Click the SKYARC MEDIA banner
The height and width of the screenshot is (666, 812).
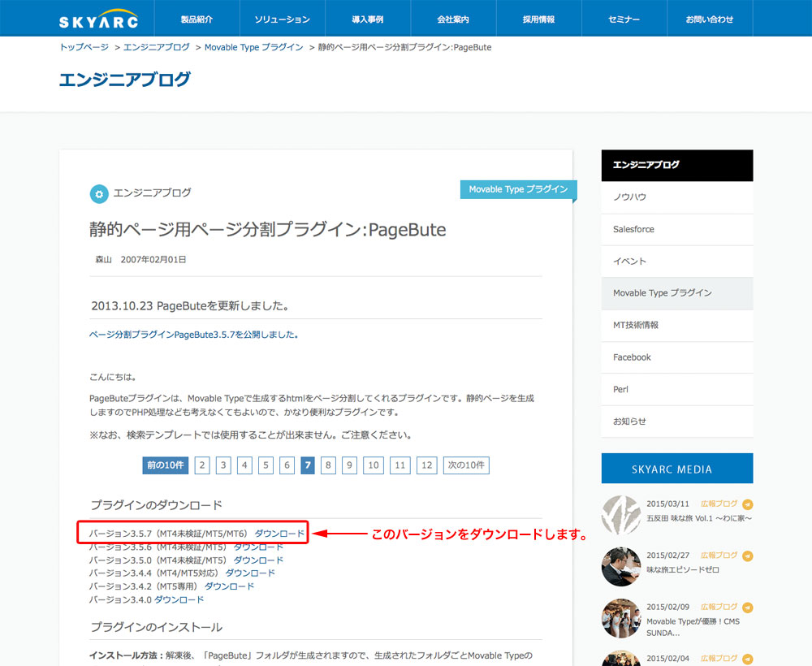(677, 468)
